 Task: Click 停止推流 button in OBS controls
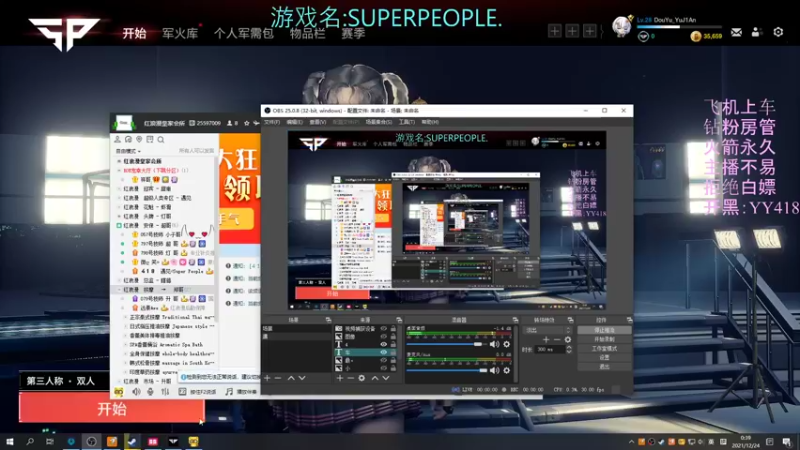tap(604, 330)
